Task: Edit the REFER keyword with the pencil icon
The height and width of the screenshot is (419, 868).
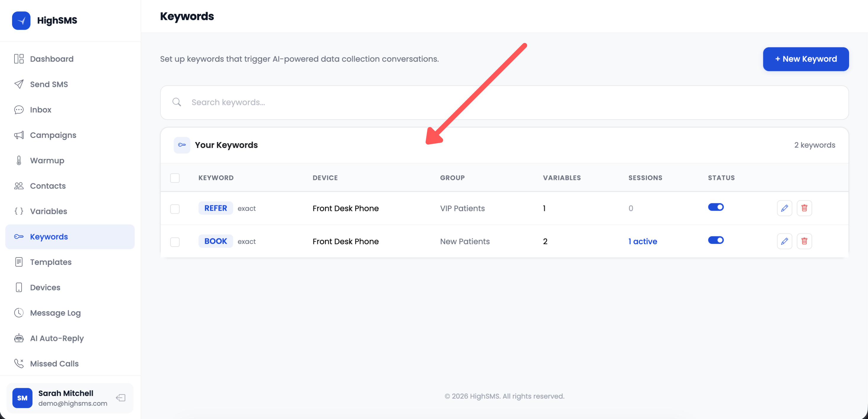Action: (x=785, y=208)
